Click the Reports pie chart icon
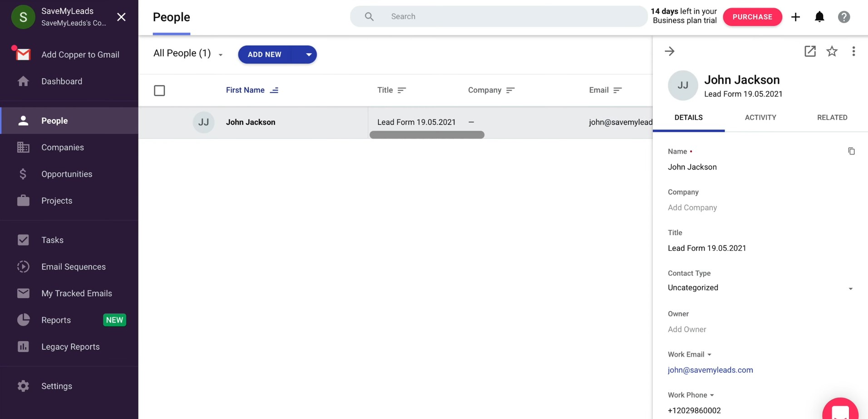 [x=23, y=320]
